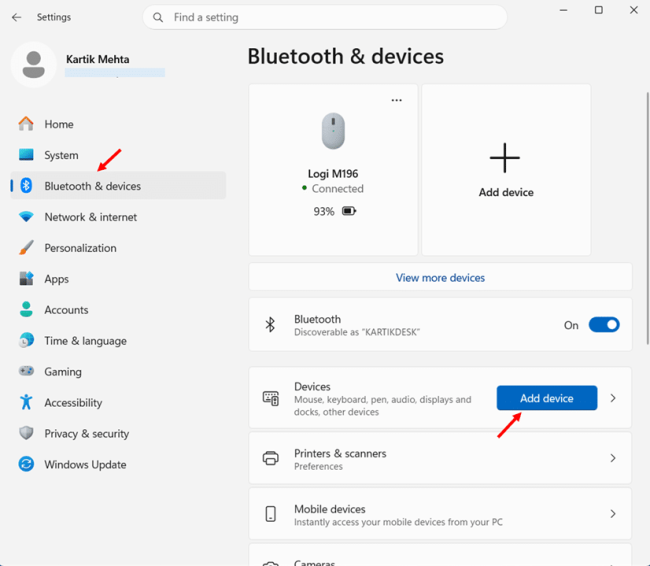Click the Devices keyboard icon
650x566 pixels.
coord(271,398)
